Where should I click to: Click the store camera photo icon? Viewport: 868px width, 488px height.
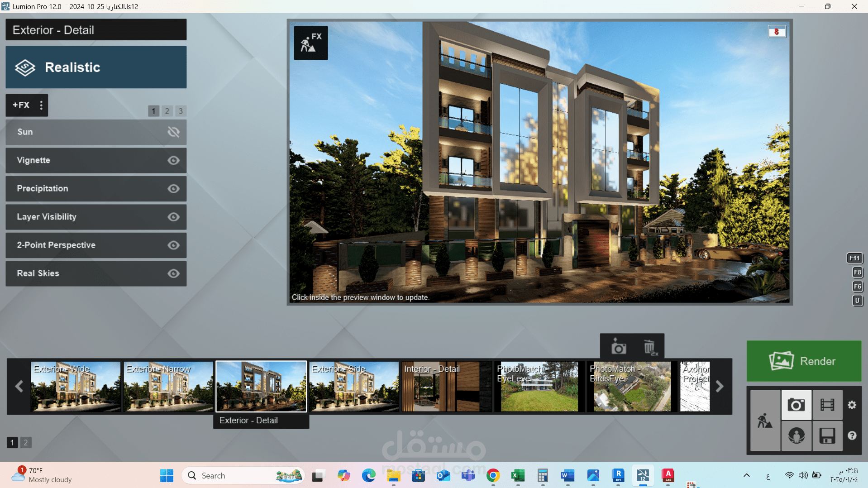(x=618, y=347)
